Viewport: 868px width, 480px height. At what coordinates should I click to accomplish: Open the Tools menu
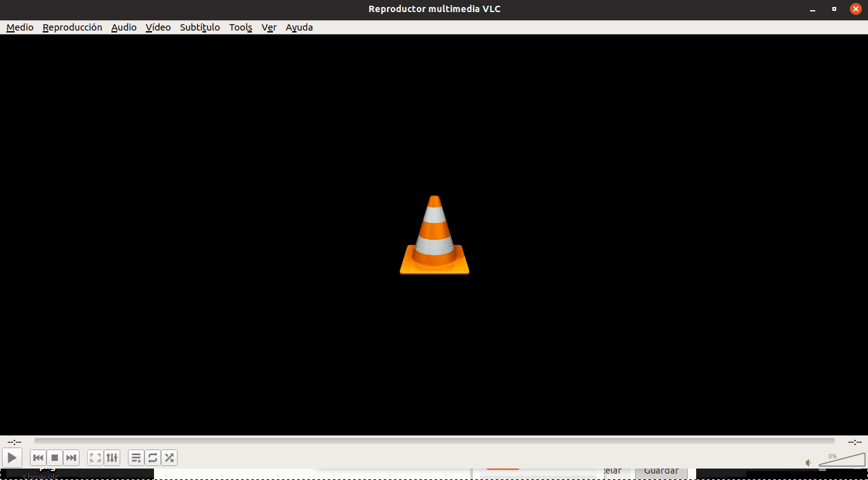click(x=241, y=27)
